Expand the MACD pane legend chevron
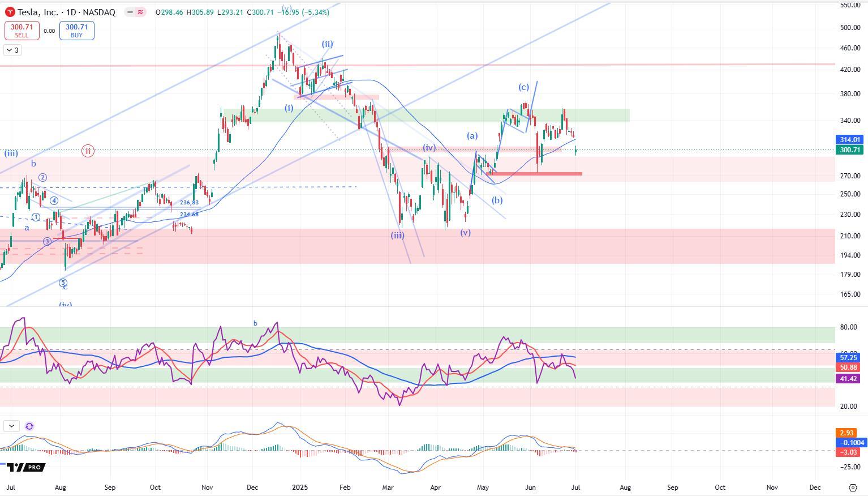This screenshot has height=496, width=868. coord(12,426)
